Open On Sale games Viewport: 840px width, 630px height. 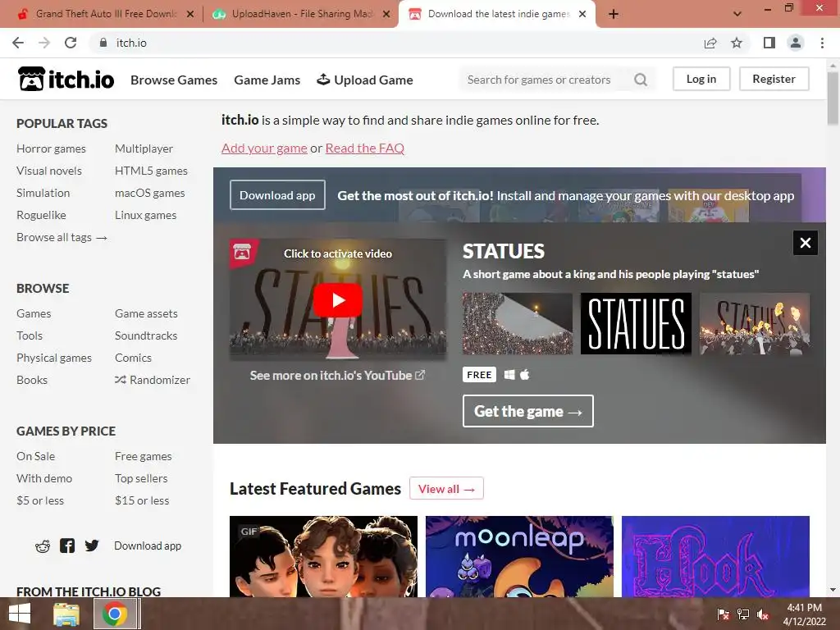(35, 456)
